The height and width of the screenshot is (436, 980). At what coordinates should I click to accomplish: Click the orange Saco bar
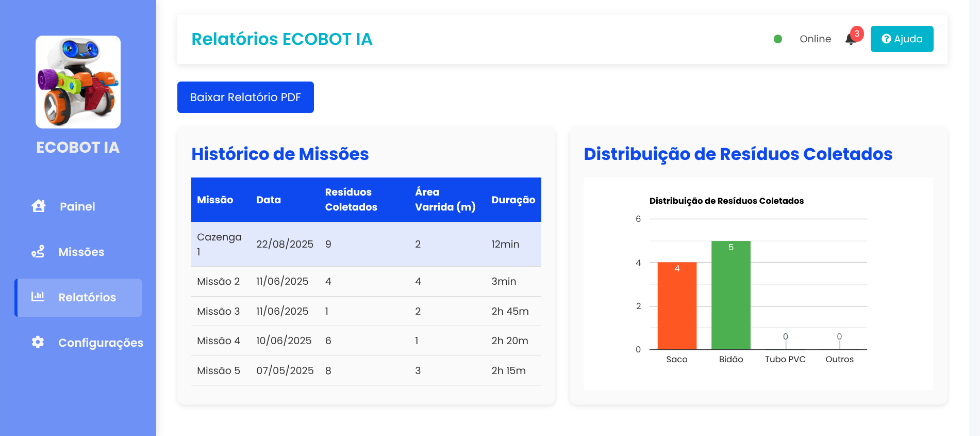(677, 305)
